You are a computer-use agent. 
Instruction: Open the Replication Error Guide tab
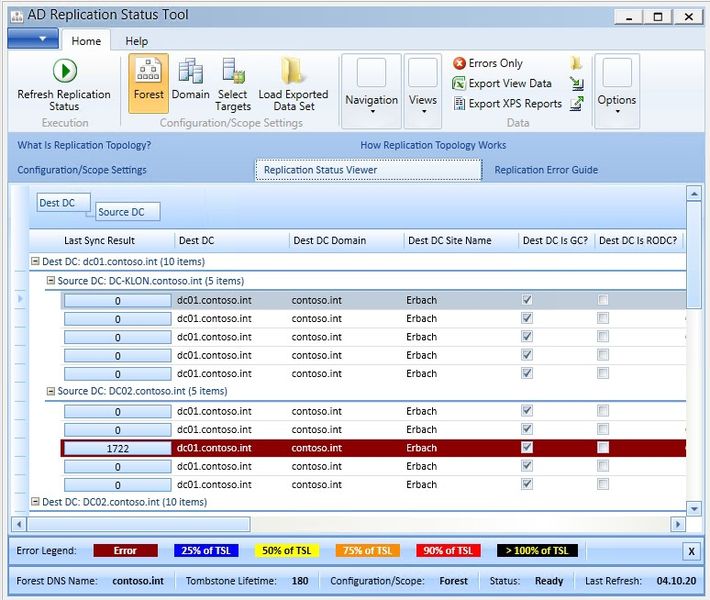[x=546, y=170]
